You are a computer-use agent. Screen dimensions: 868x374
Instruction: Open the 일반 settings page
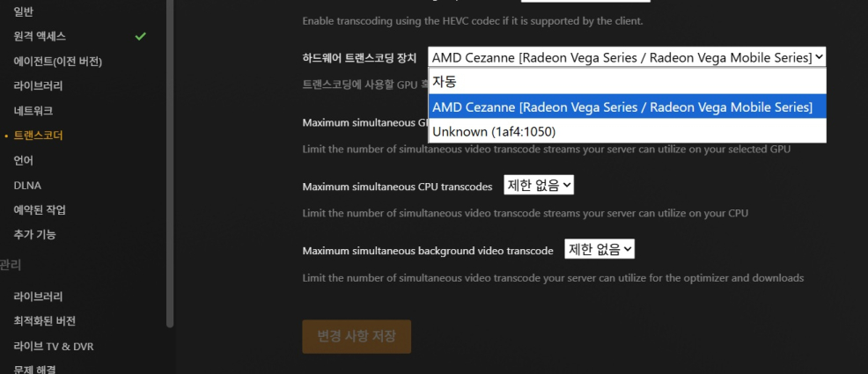coord(24,11)
